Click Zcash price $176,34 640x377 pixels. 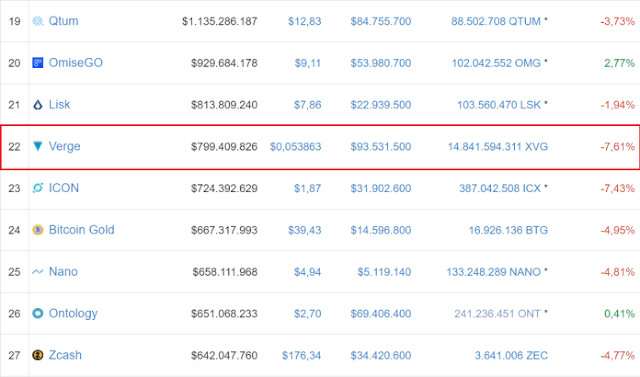click(301, 356)
